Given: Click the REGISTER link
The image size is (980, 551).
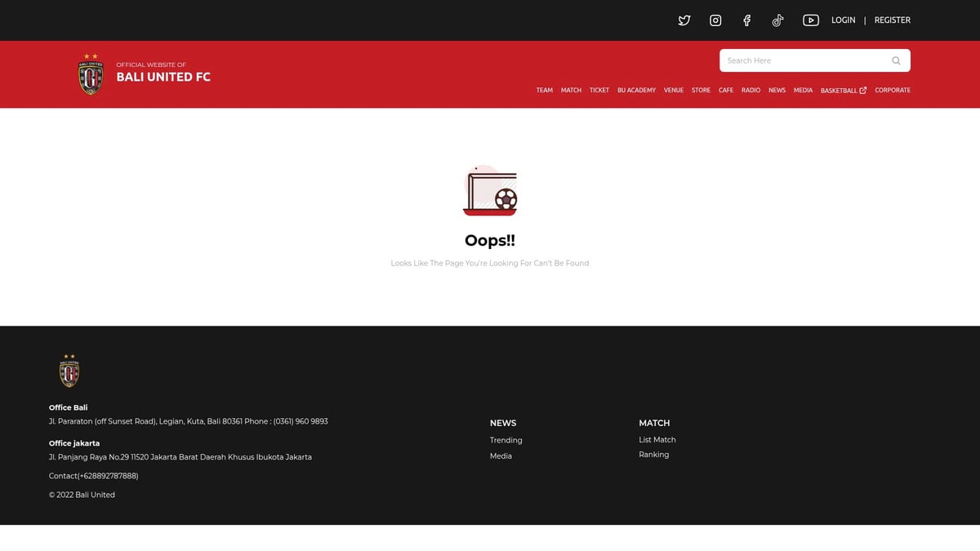Looking at the screenshot, I should (x=893, y=20).
